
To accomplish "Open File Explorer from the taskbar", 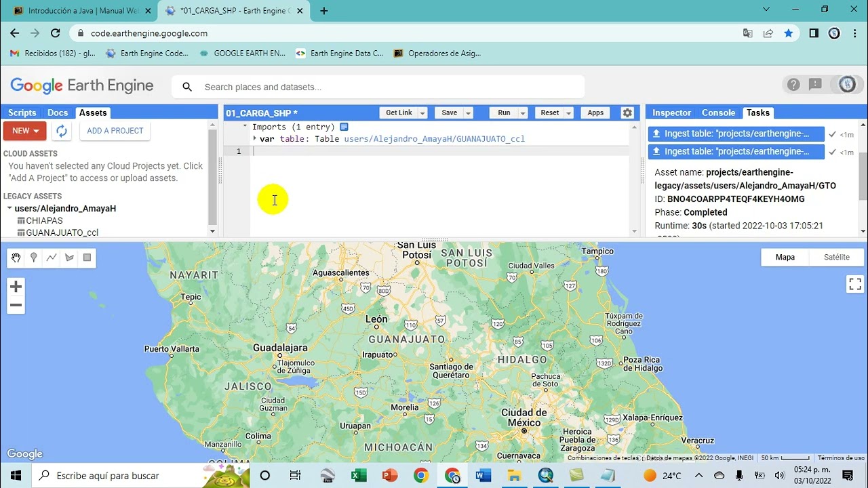I will (x=514, y=476).
